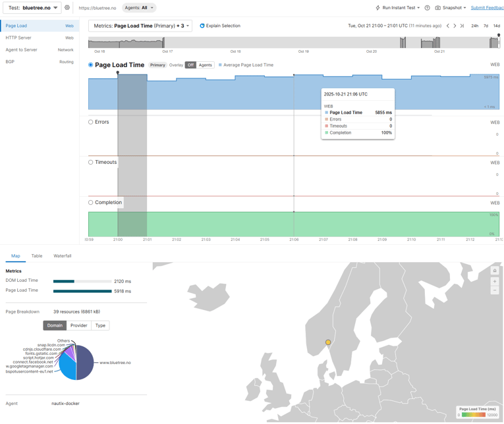The height and width of the screenshot is (424, 504).
Task: Open test settings gear icon
Action: [x=67, y=8]
